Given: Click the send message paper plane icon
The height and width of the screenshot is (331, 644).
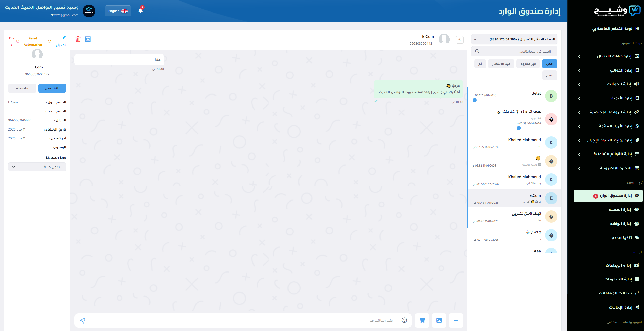Looking at the screenshot, I should tap(83, 321).
